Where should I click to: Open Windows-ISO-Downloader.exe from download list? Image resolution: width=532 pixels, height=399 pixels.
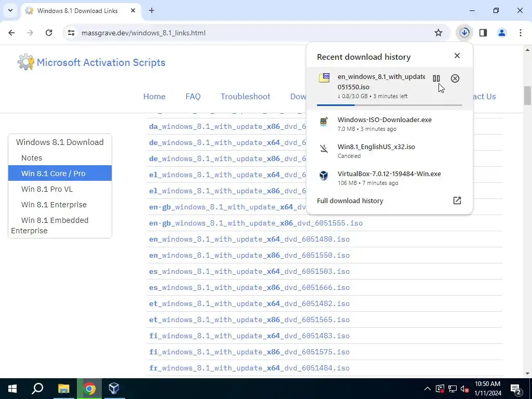pyautogui.click(x=389, y=124)
